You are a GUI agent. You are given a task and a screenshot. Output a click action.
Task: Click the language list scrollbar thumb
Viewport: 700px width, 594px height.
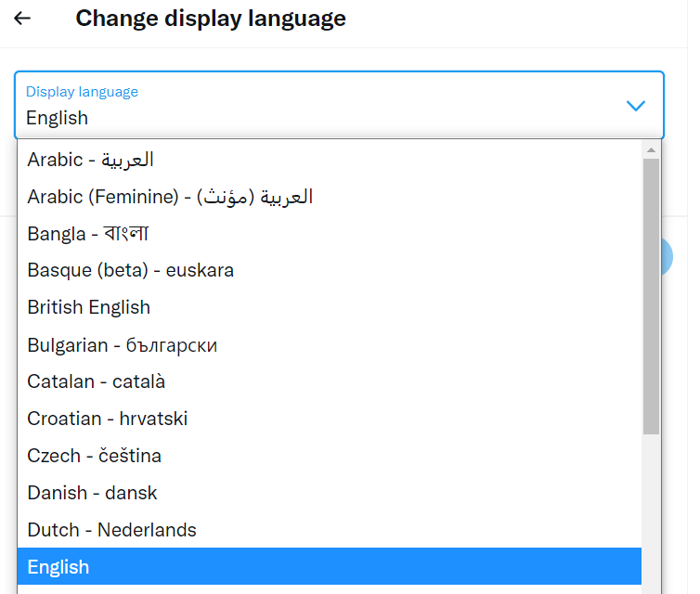point(651,296)
